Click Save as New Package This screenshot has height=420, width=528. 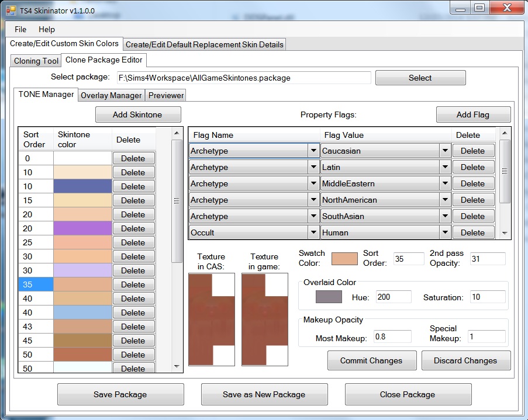264,394
